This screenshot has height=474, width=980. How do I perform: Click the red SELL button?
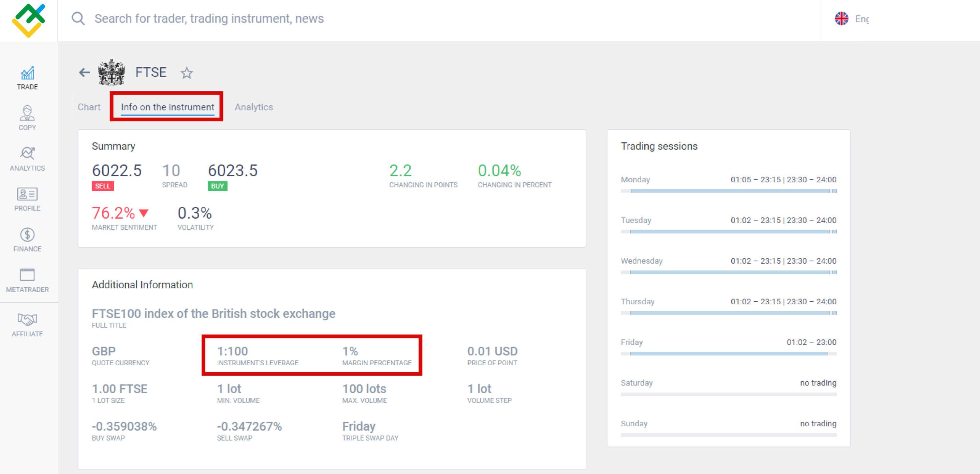tap(103, 186)
